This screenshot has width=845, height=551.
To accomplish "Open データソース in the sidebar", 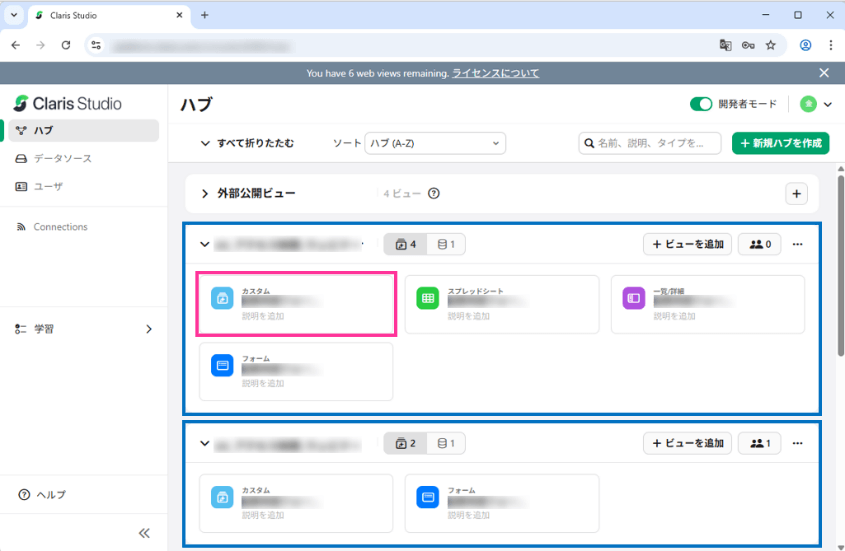I will click(62, 158).
